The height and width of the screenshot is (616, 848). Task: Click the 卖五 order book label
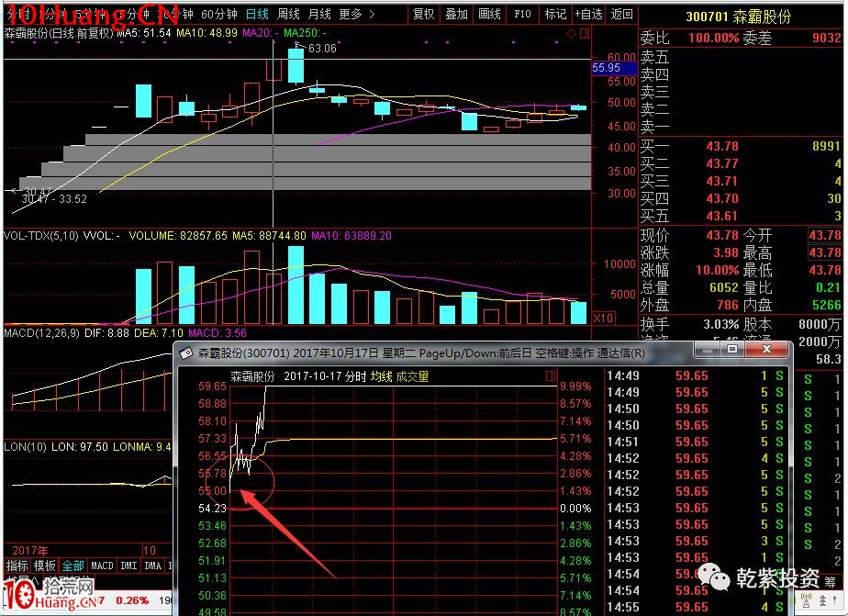[x=654, y=57]
